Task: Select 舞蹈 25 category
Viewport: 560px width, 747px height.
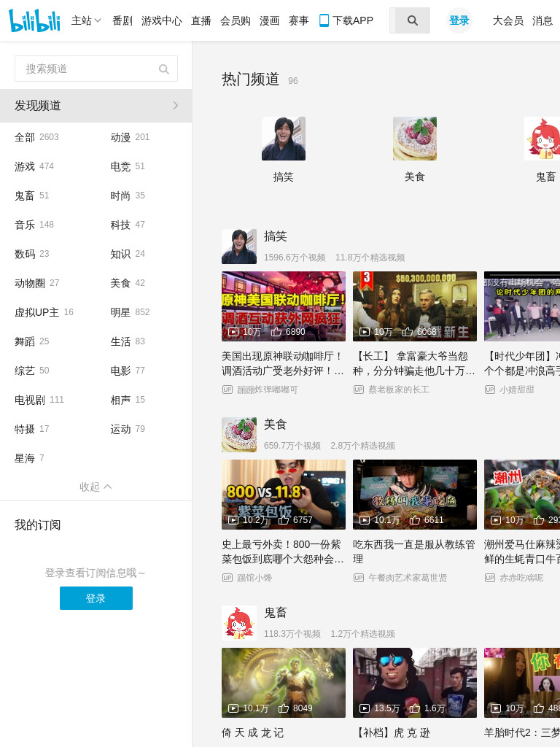Action: pyautogui.click(x=32, y=341)
